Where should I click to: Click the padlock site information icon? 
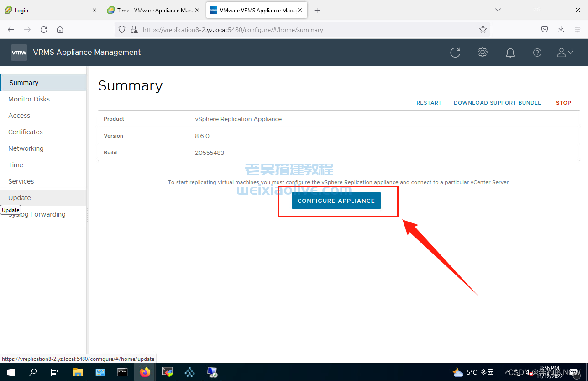(134, 30)
